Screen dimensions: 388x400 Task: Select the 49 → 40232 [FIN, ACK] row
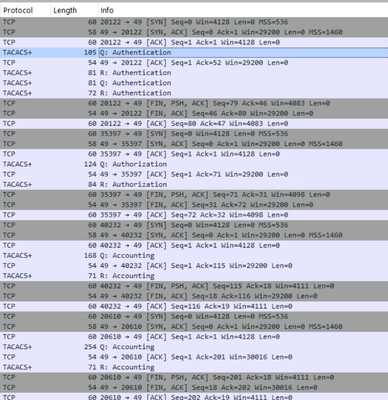point(194,296)
